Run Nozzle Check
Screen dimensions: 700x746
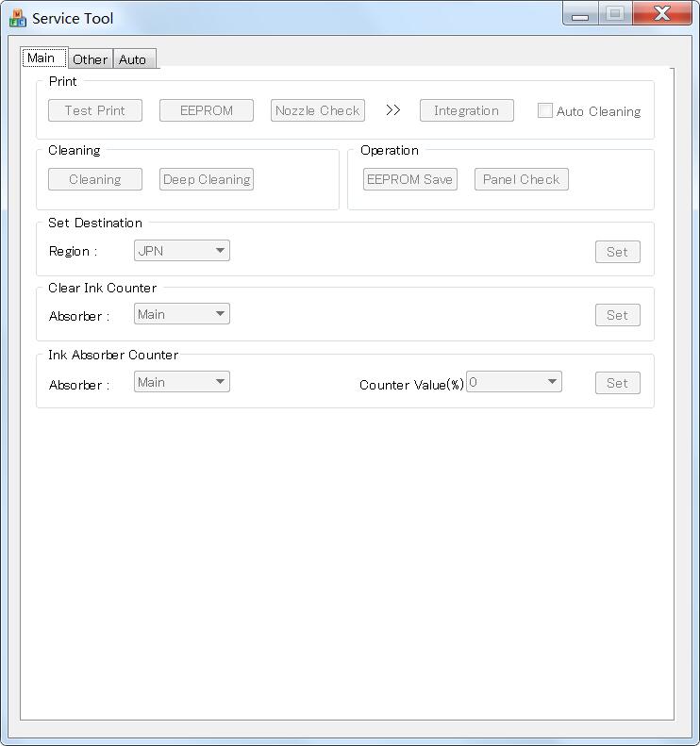coord(318,110)
